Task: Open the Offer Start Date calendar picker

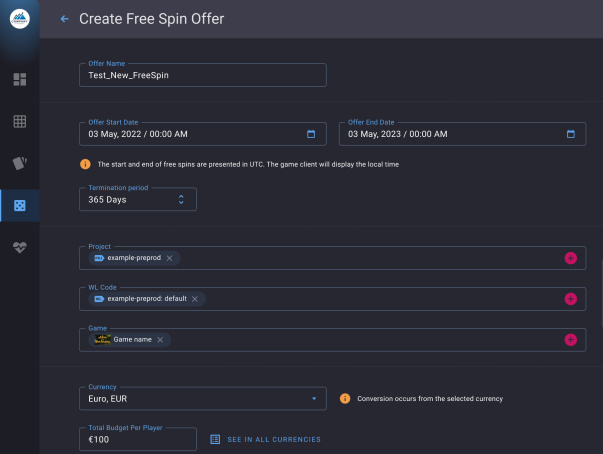Action: [x=311, y=134]
